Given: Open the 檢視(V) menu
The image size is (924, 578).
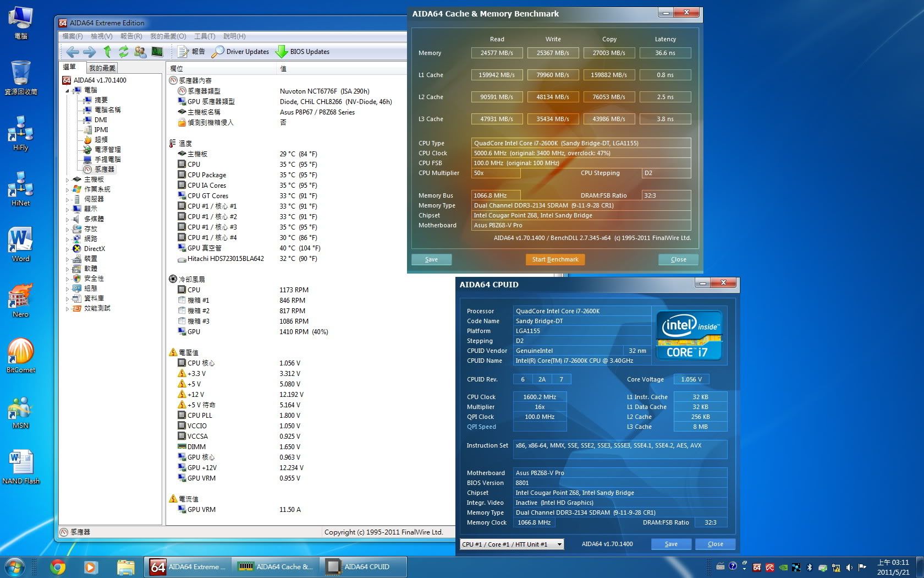Looking at the screenshot, I should (101, 36).
